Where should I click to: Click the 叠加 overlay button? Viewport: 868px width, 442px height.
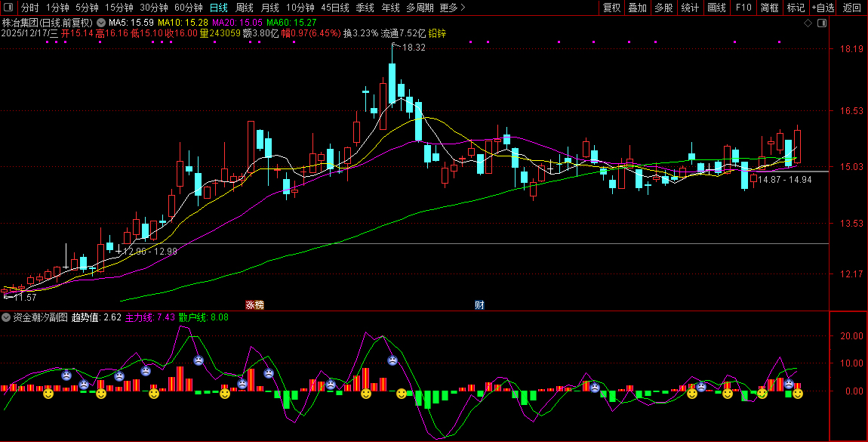coord(637,8)
